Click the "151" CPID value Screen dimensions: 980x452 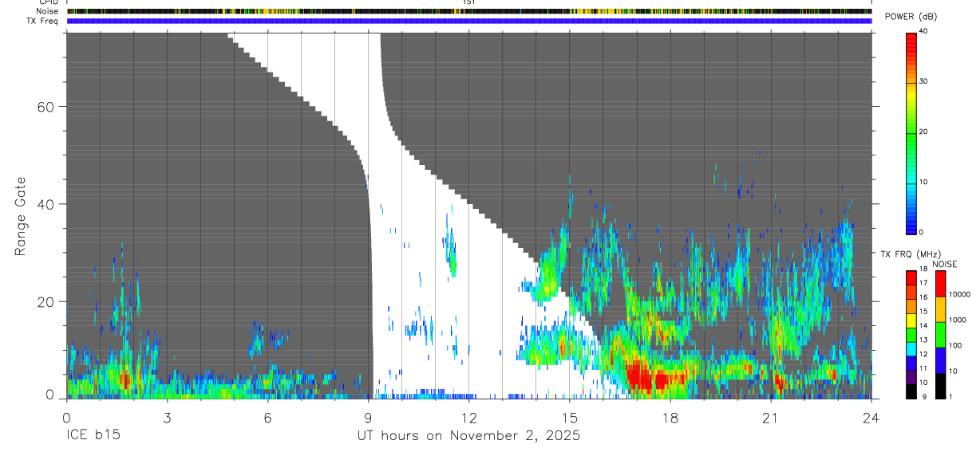coord(469,2)
